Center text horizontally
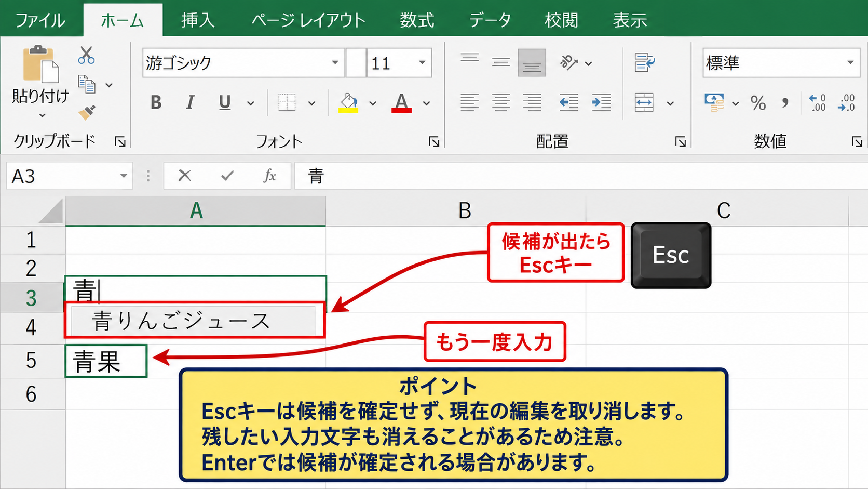The image size is (868, 489). click(500, 102)
